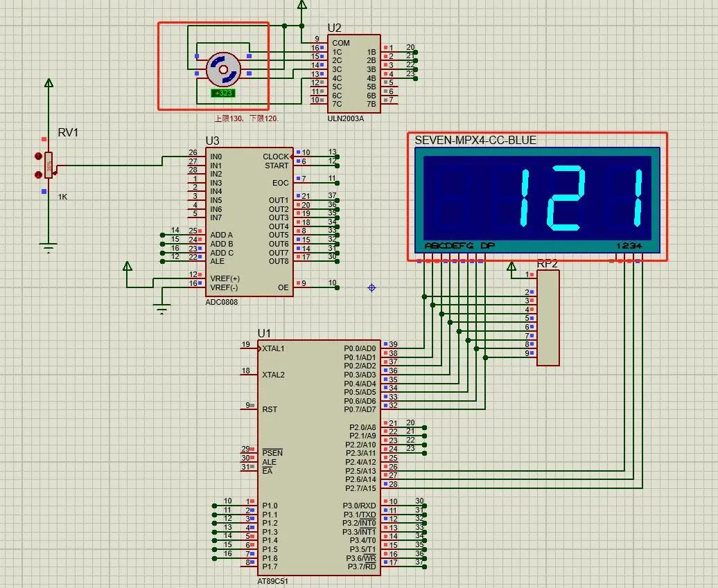Click the VREF(-) pin label
This screenshot has width=718, height=588.
tap(224, 287)
